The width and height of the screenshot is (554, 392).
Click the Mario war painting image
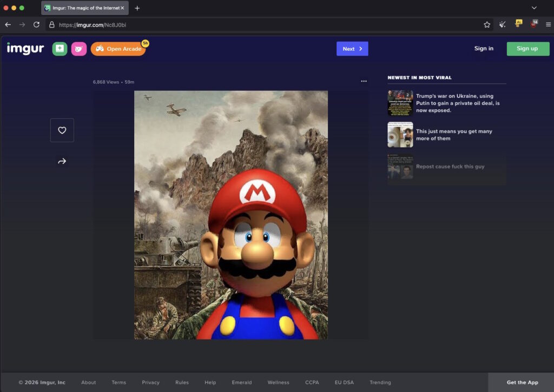point(230,215)
